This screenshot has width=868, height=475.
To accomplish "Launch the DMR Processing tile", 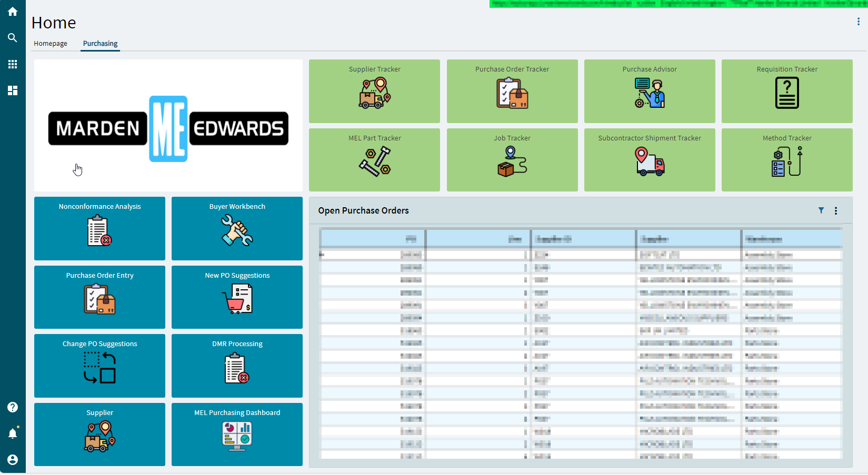I will (237, 366).
